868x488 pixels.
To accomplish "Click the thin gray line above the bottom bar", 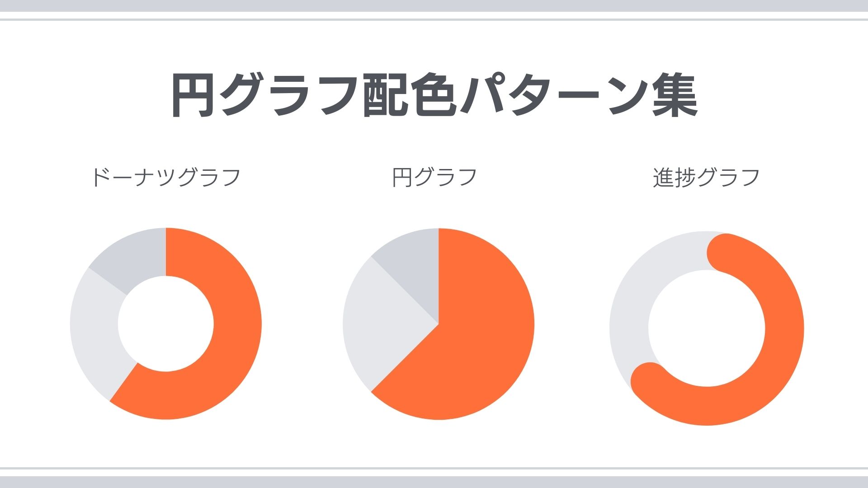I will pos(434,469).
